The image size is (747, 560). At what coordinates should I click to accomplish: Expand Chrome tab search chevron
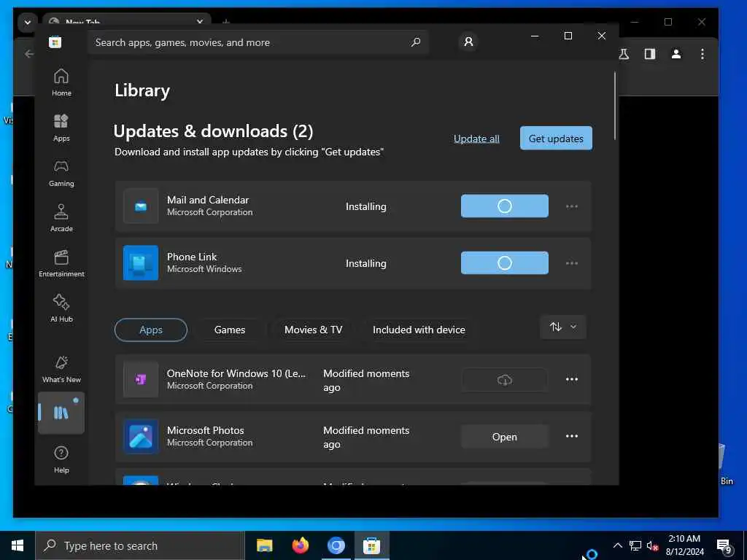pyautogui.click(x=28, y=23)
